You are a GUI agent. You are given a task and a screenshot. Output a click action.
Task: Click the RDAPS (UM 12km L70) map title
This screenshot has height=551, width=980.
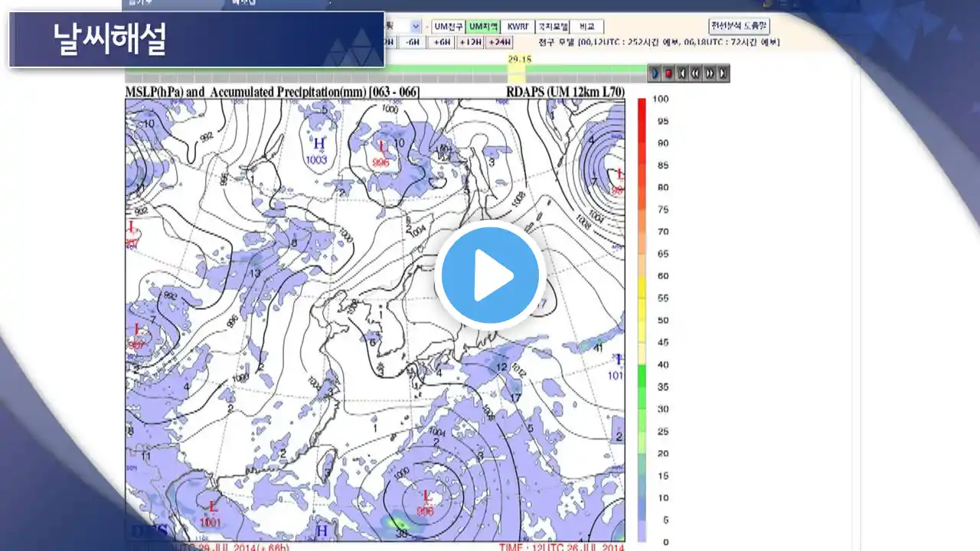coord(565,93)
